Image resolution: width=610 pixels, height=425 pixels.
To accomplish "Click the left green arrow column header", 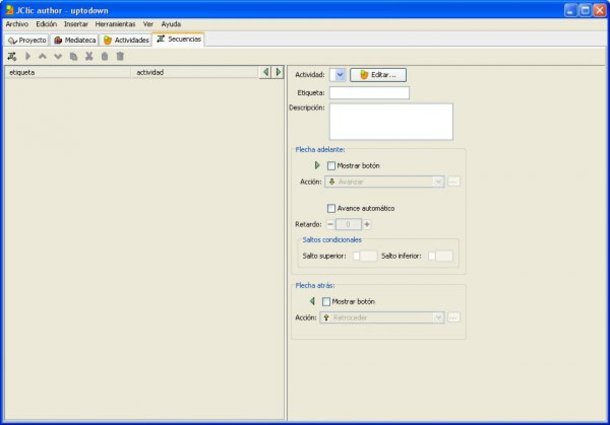I will tap(266, 72).
